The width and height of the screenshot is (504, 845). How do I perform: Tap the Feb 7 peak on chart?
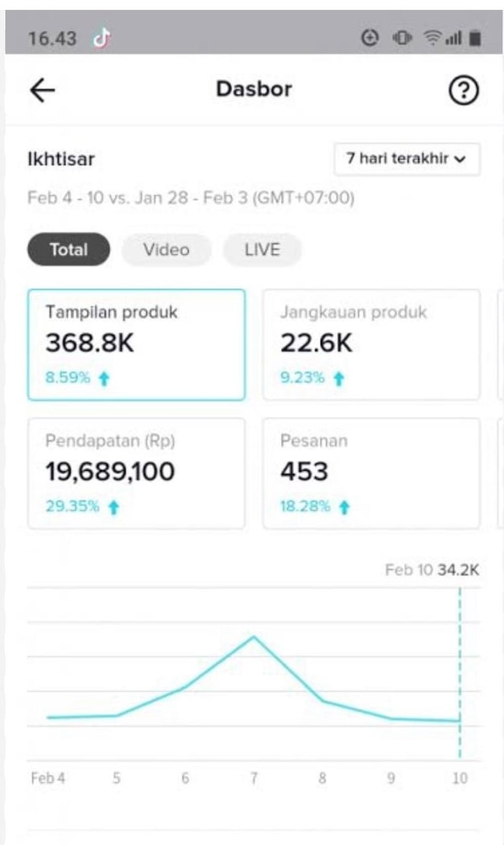click(x=254, y=637)
